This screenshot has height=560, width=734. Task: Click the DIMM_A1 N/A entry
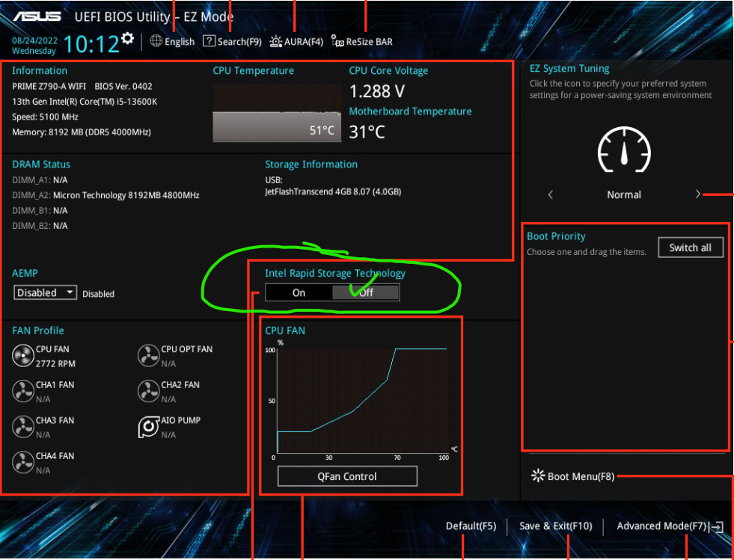click(40, 179)
